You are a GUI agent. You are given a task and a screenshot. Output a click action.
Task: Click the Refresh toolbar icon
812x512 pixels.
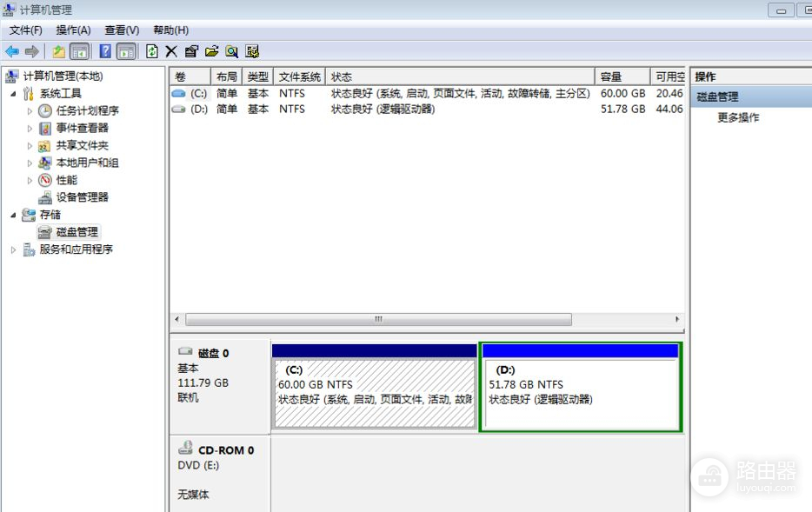pos(152,51)
